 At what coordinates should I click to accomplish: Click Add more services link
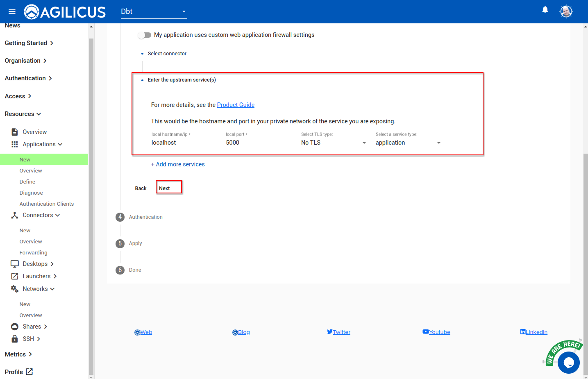pos(178,164)
